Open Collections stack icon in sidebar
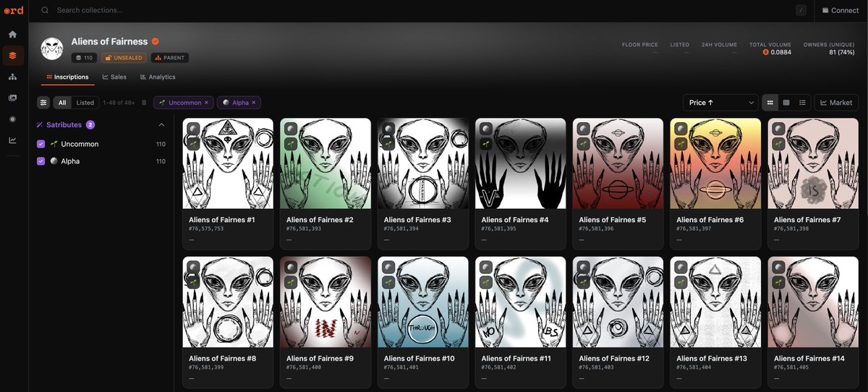Screen dimensions: 868x392 pyautogui.click(x=13, y=55)
